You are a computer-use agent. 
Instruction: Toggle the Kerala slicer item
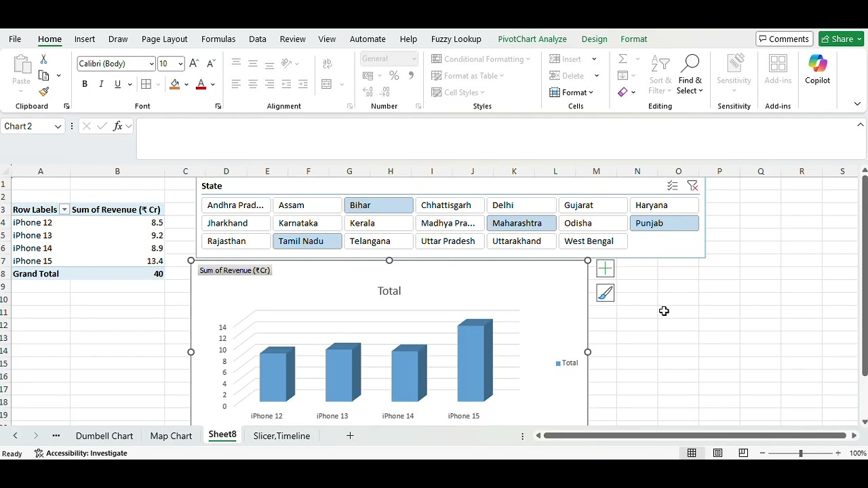pyautogui.click(x=378, y=223)
